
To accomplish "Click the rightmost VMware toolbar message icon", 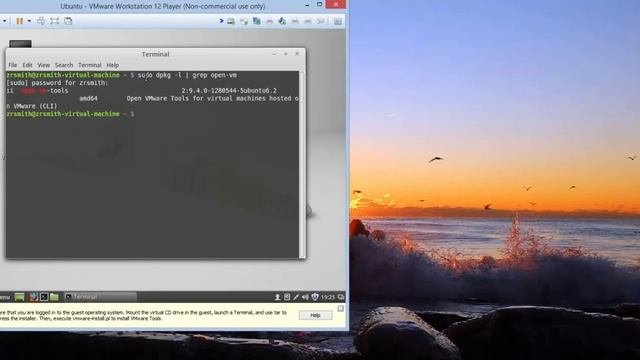I will coord(338,21).
